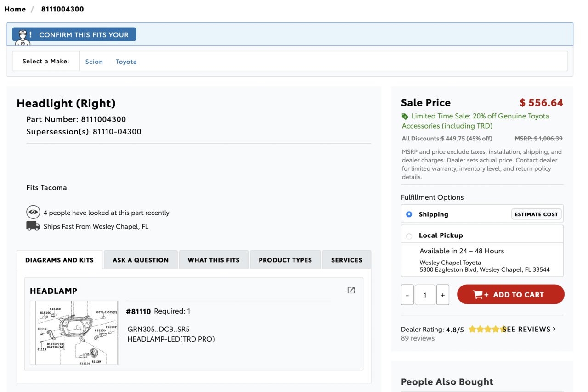Expand SEE REVIEWS chevron
The image size is (588, 392).
pyautogui.click(x=554, y=329)
